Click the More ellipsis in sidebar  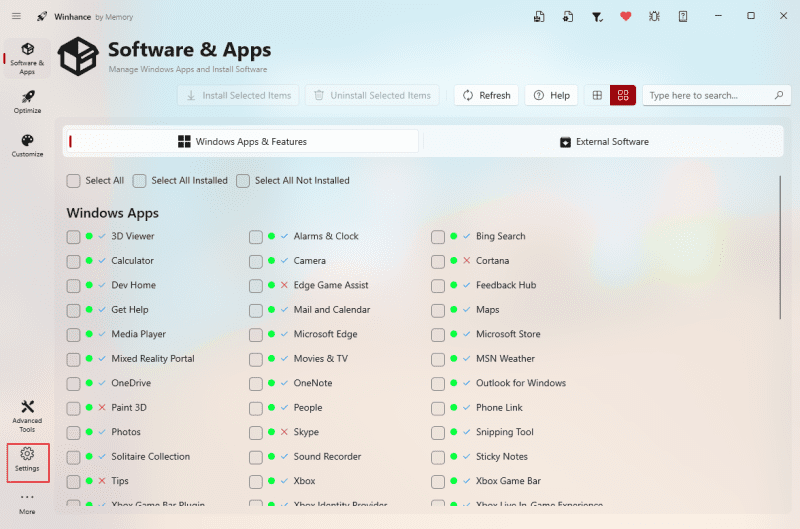tap(28, 503)
